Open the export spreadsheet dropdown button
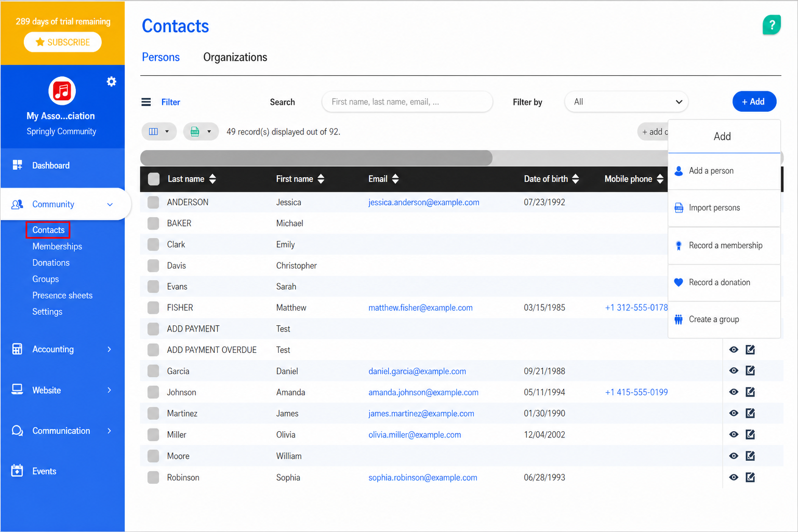This screenshot has width=798, height=532. (201, 131)
